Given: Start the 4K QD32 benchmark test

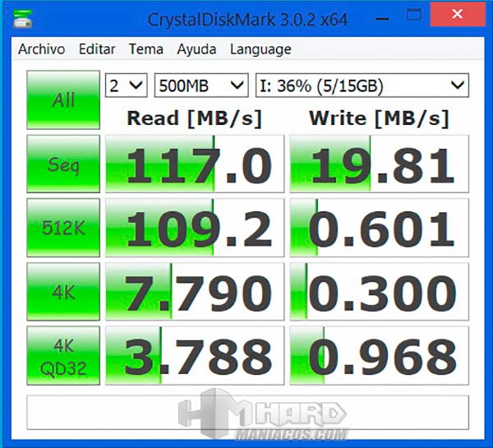Looking at the screenshot, I should click(63, 355).
